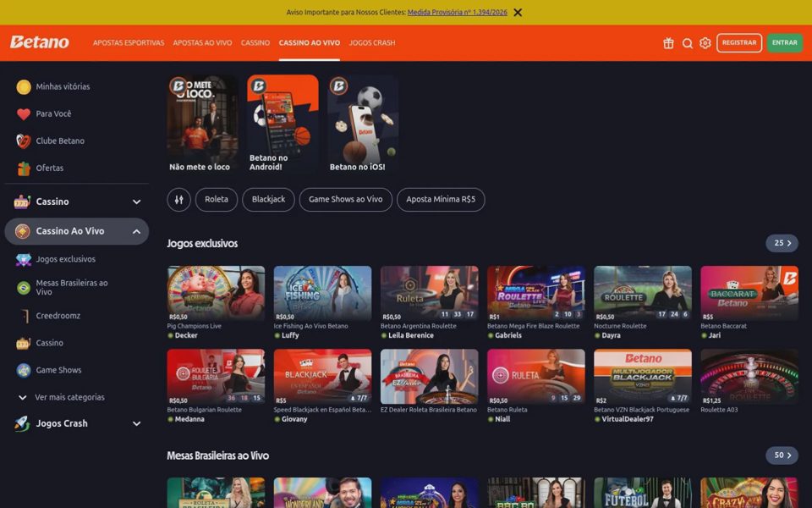Open the settings gear icon

pyautogui.click(x=705, y=43)
